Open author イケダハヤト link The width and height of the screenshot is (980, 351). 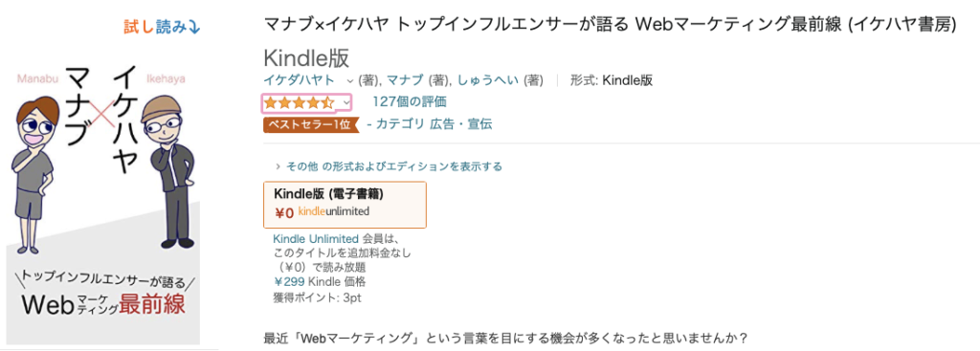(299, 80)
